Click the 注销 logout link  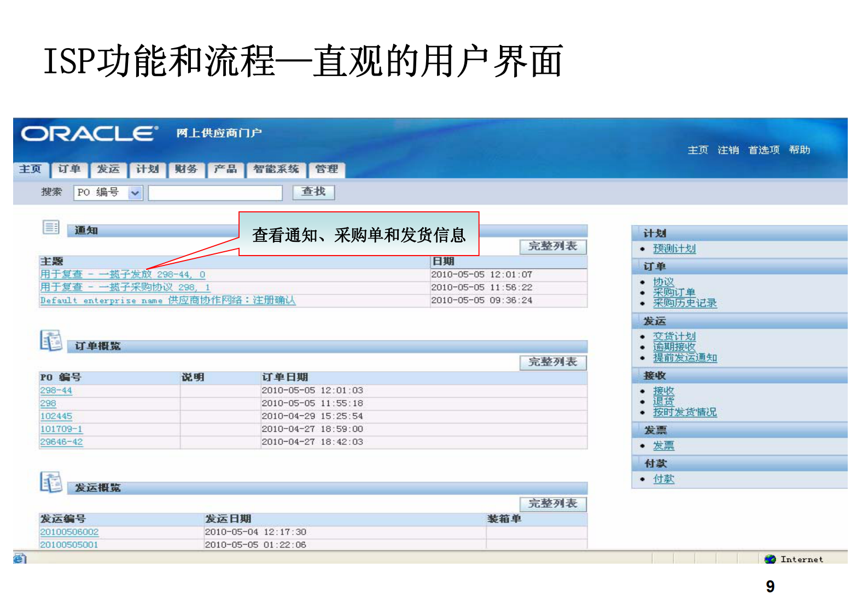tap(728, 150)
